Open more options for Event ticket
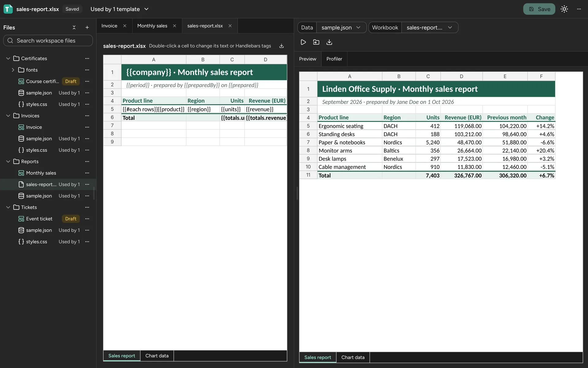 point(87,219)
